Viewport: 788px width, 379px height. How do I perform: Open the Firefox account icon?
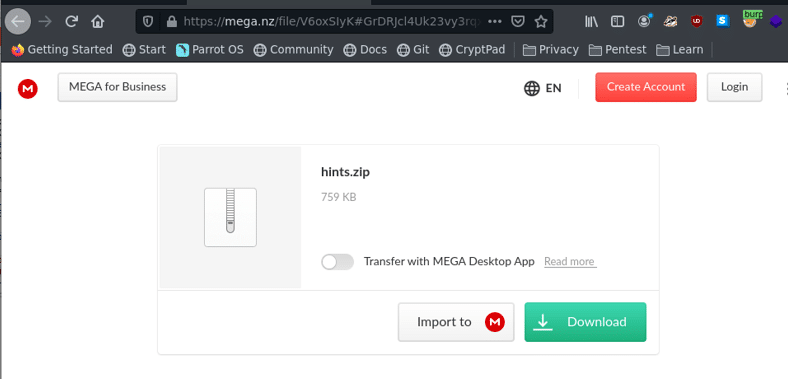tap(644, 21)
